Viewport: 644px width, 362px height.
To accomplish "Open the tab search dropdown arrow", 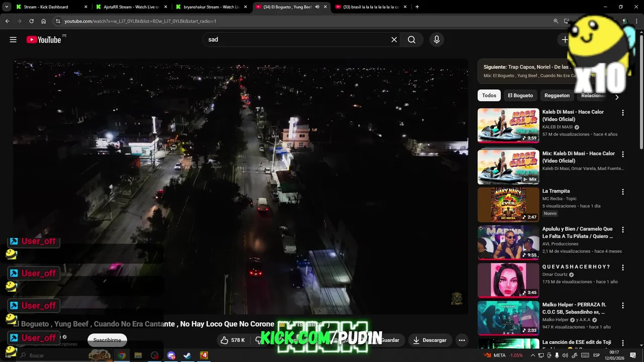I will point(7,7).
